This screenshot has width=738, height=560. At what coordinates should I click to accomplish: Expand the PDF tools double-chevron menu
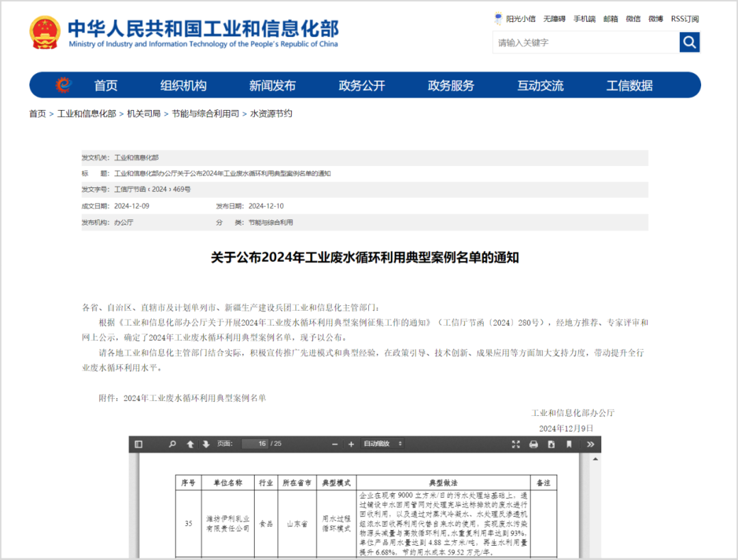pyautogui.click(x=590, y=445)
